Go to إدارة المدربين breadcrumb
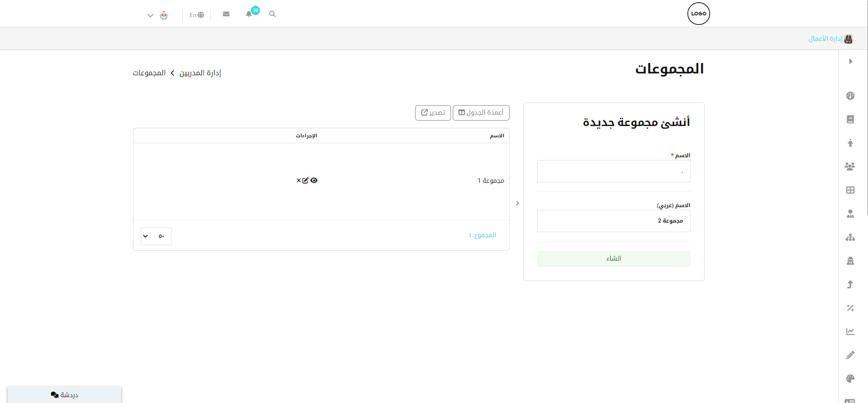The width and height of the screenshot is (868, 403). (200, 73)
